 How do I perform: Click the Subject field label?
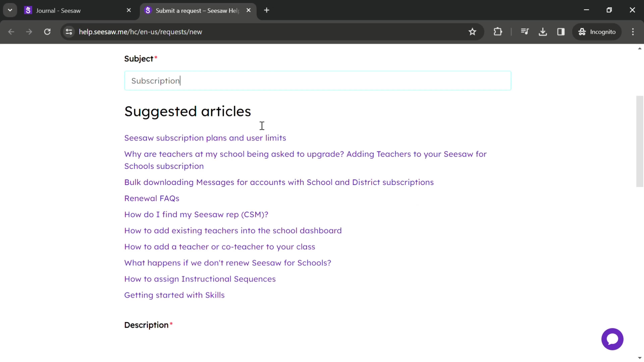[139, 59]
